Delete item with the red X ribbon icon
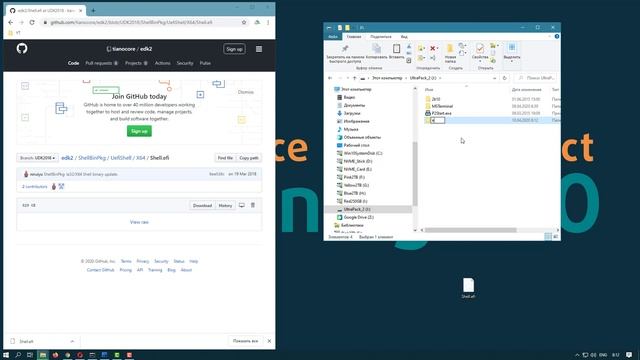This screenshot has height=360, width=640. [433, 49]
